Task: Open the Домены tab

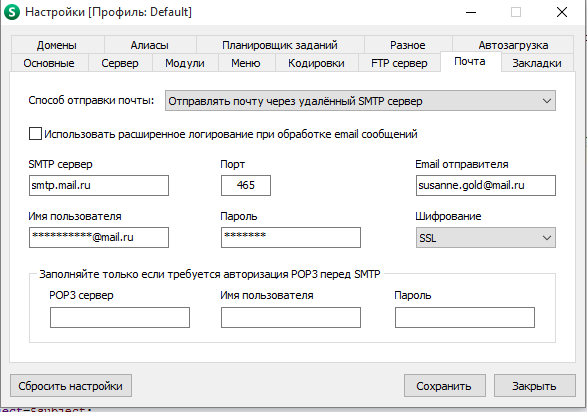Action: click(x=57, y=45)
